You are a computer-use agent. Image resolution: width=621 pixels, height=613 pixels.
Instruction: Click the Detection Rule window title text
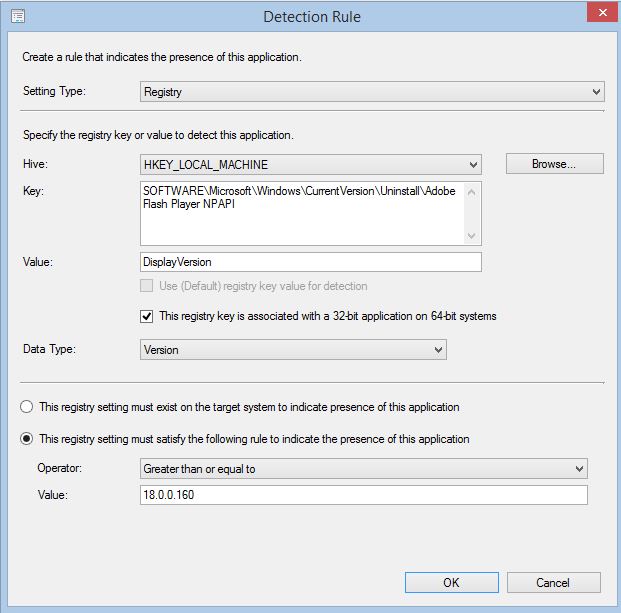point(312,17)
